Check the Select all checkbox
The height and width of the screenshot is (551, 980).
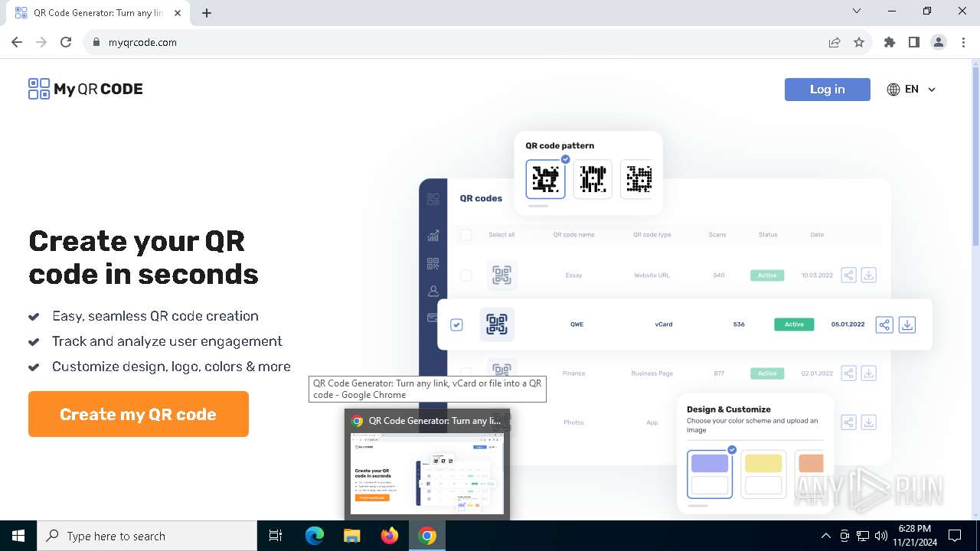pyautogui.click(x=466, y=235)
